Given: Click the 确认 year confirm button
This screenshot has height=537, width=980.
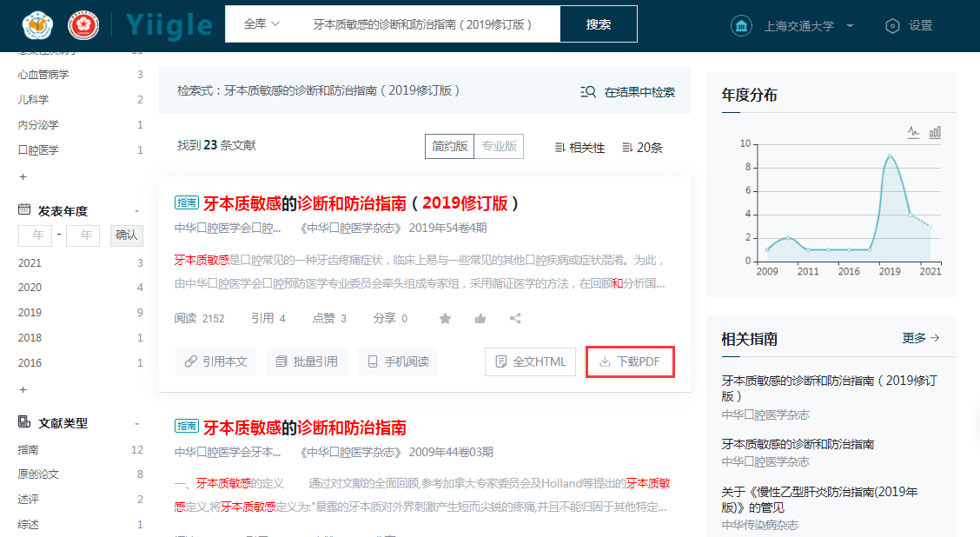Looking at the screenshot, I should [126, 235].
